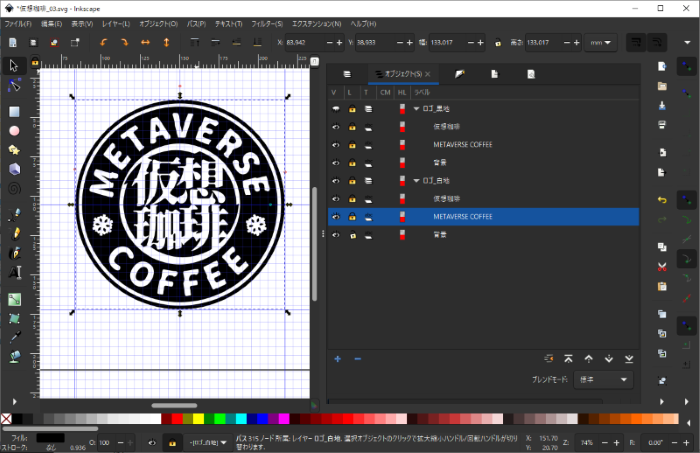Open the toolbar overflow arrow at top right
The height and width of the screenshot is (453, 700).
pyautogui.click(x=688, y=42)
